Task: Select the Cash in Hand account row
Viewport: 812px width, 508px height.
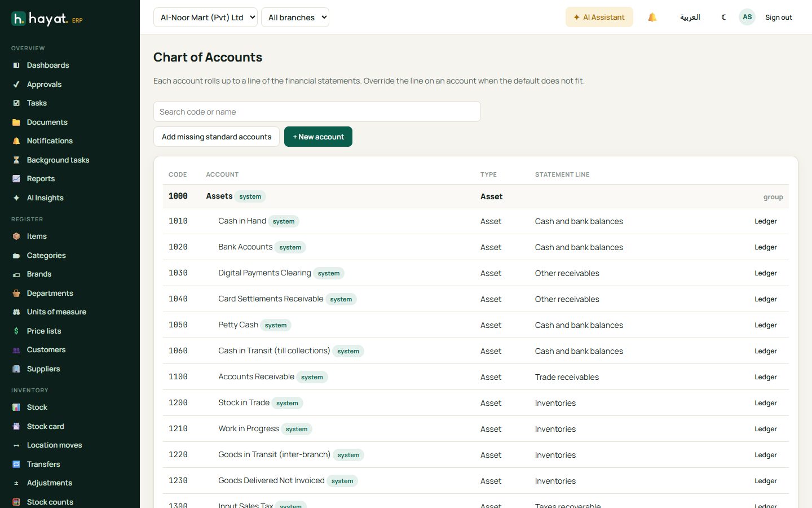Action: [x=476, y=221]
